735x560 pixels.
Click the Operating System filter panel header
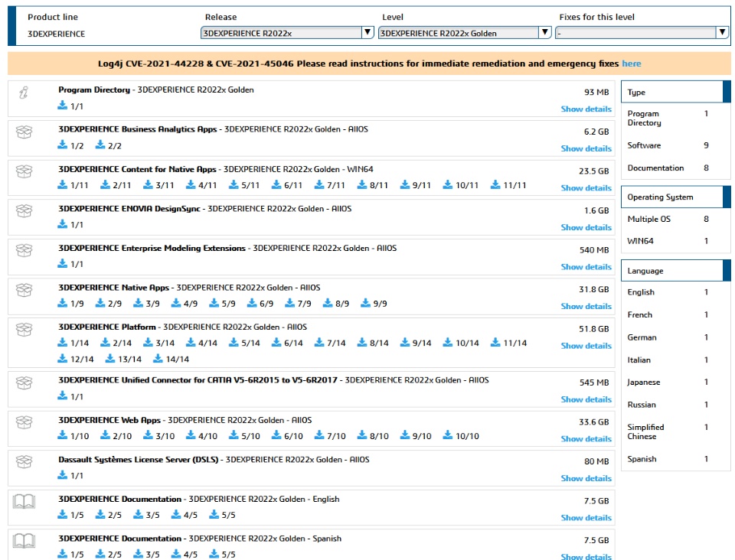pos(675,197)
